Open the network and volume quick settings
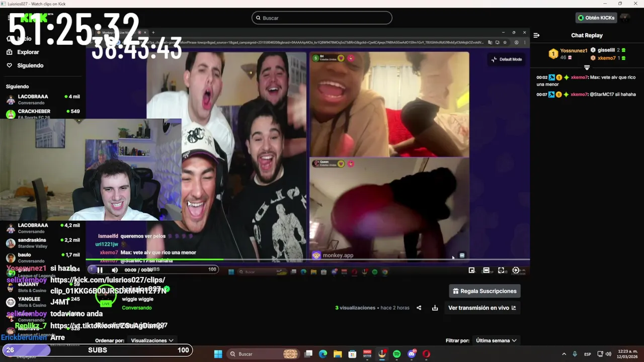The image size is (644, 362). (x=605, y=354)
